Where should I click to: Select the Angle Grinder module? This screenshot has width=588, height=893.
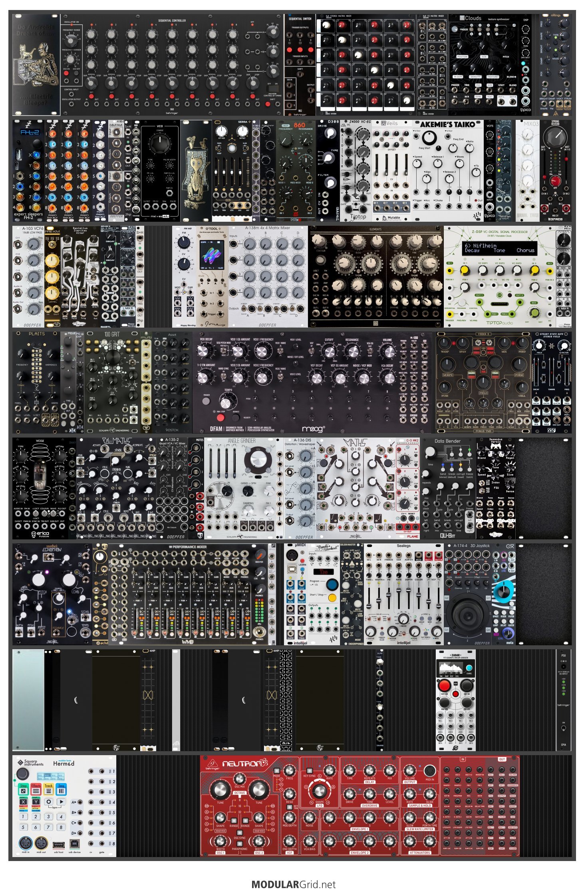(244, 488)
